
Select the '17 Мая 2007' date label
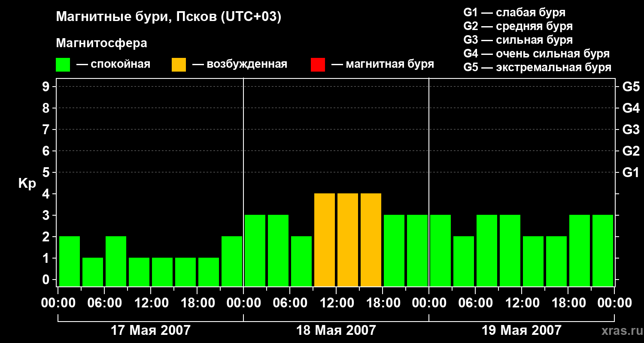point(150,331)
